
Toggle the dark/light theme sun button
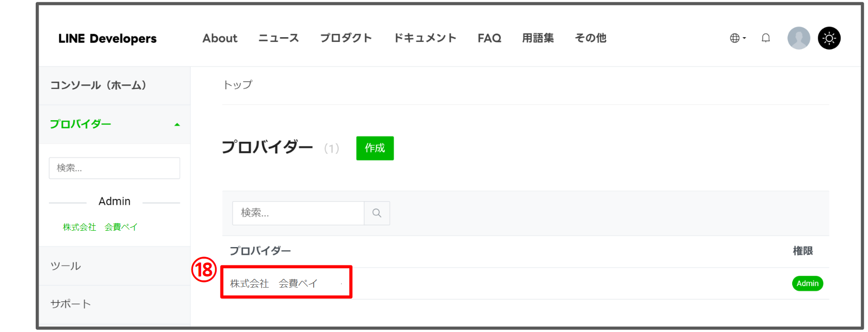pyautogui.click(x=829, y=38)
